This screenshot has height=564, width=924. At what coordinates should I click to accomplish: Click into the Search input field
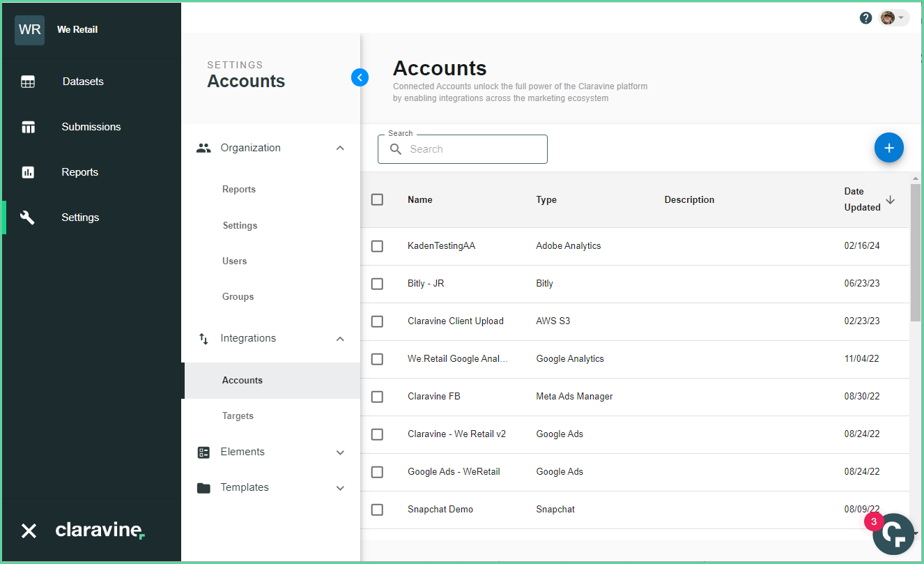coord(463,149)
